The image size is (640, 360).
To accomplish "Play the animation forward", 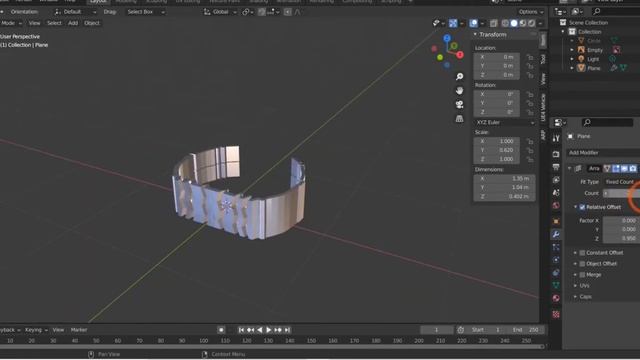I will tap(269, 330).
